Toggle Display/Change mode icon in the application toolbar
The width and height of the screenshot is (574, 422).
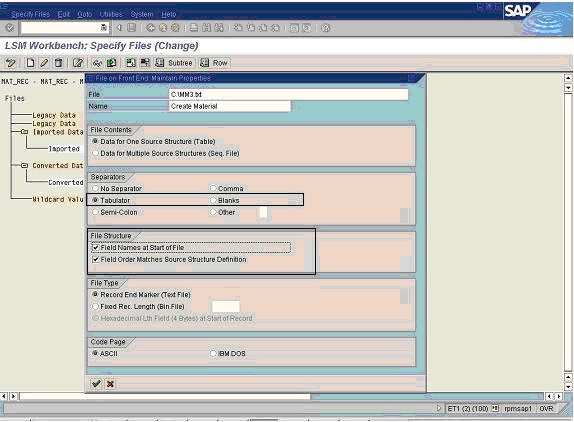[x=11, y=63]
